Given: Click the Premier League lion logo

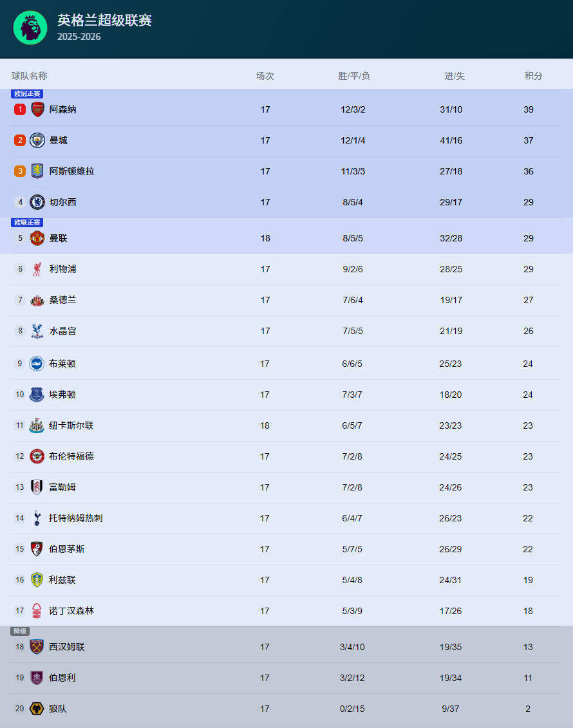Looking at the screenshot, I should point(30,28).
